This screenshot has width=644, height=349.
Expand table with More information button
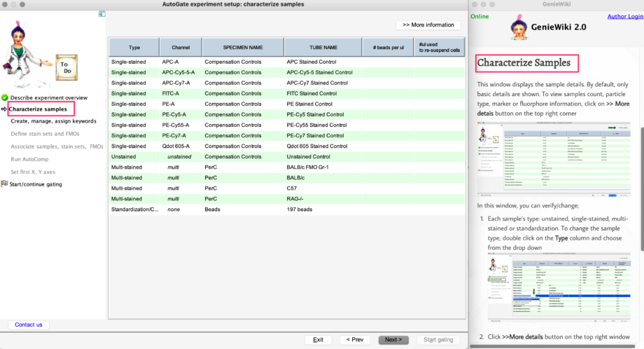(428, 25)
